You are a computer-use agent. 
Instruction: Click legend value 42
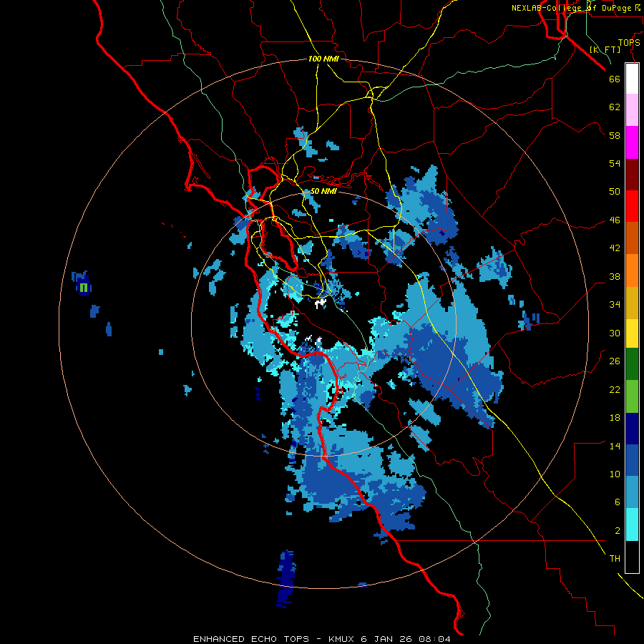coord(615,248)
